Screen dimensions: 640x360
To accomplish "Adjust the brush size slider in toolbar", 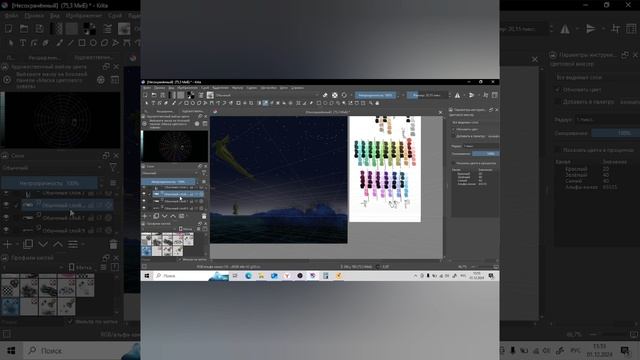I will [427, 95].
